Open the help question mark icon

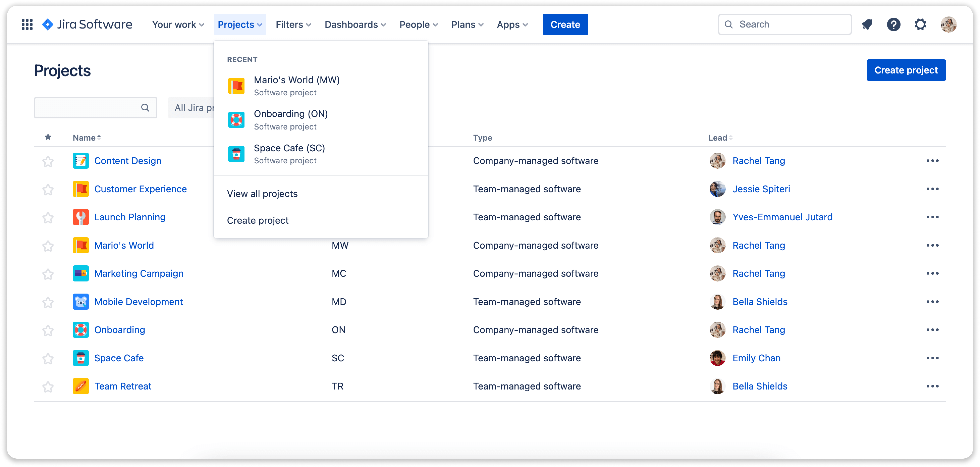[894, 24]
